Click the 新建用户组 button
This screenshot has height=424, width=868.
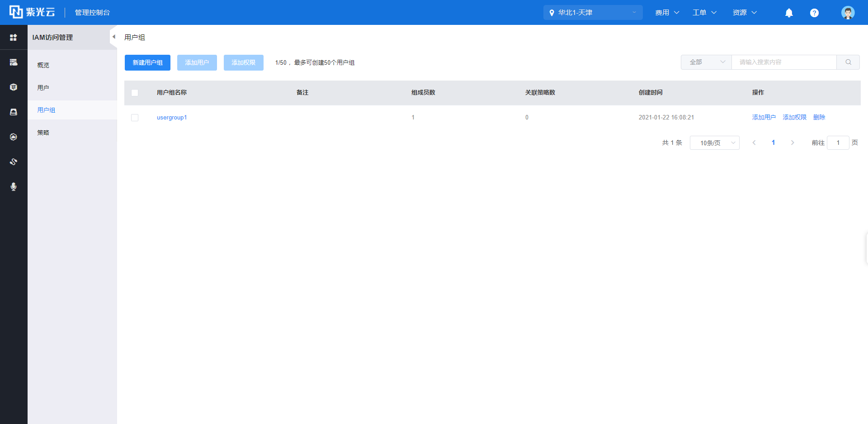click(147, 63)
